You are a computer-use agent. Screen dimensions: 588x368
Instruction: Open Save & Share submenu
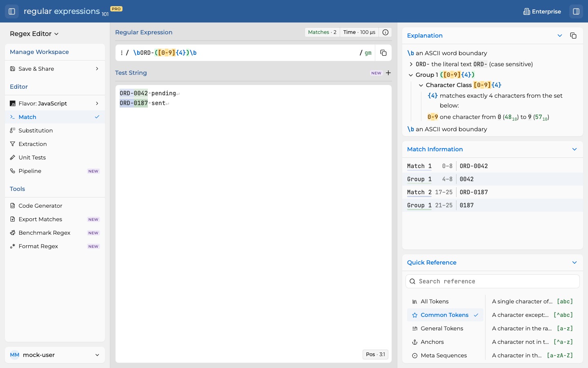click(x=55, y=69)
